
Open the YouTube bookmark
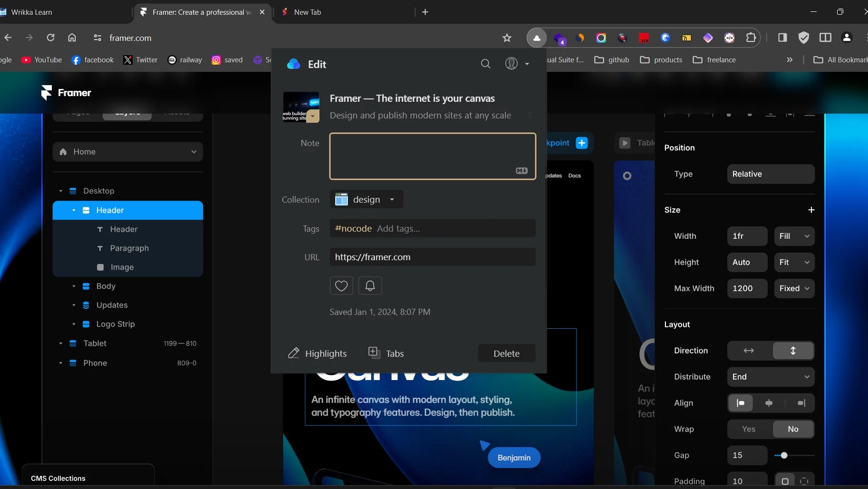(42, 60)
